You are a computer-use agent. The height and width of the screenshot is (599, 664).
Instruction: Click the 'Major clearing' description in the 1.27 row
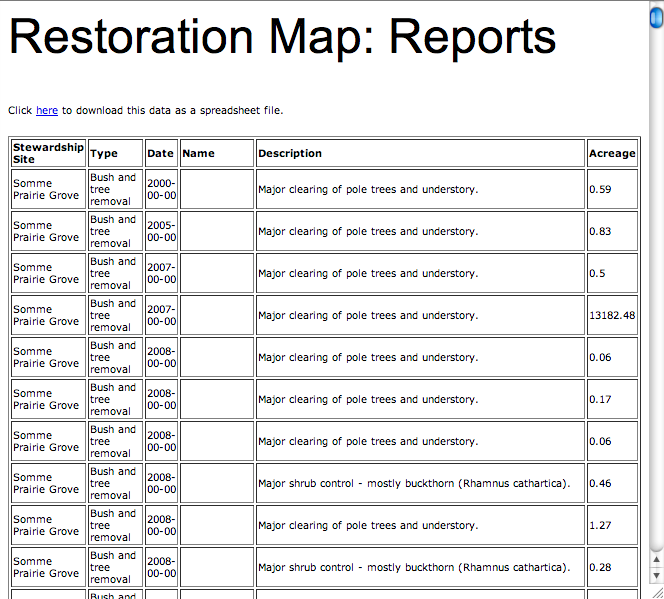(368, 525)
